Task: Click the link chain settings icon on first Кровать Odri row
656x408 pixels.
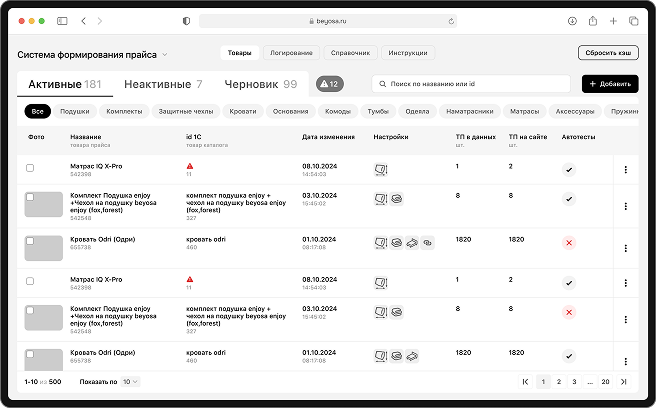Action: pyautogui.click(x=427, y=243)
